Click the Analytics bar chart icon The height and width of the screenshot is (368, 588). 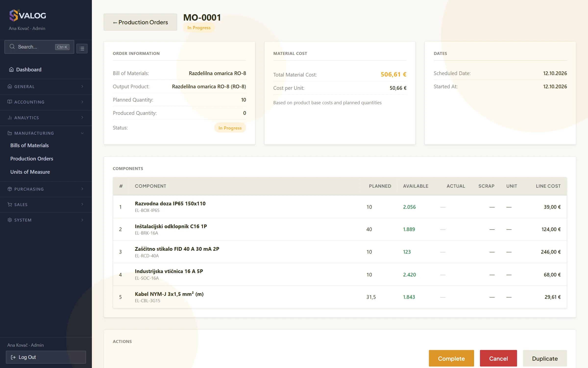[10, 118]
